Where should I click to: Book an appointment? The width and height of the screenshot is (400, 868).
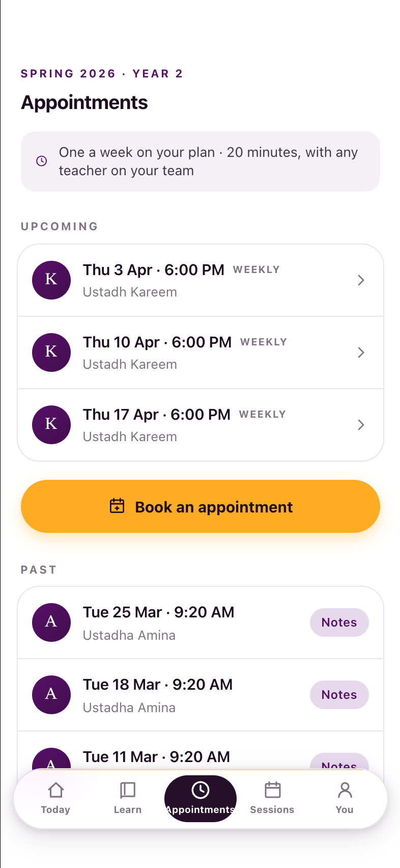click(x=201, y=506)
